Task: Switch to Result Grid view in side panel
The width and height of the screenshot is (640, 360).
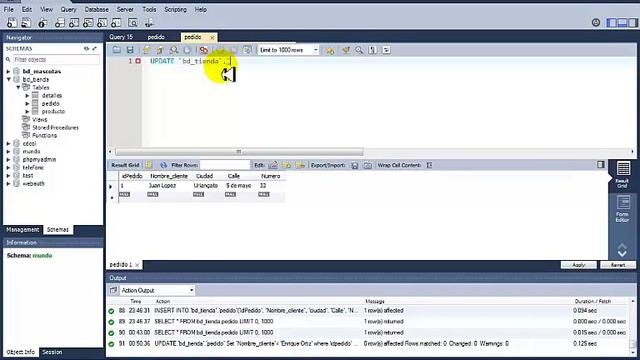Action: click(622, 175)
